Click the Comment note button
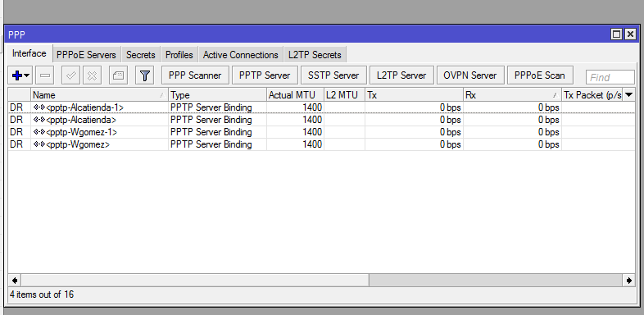 click(118, 75)
